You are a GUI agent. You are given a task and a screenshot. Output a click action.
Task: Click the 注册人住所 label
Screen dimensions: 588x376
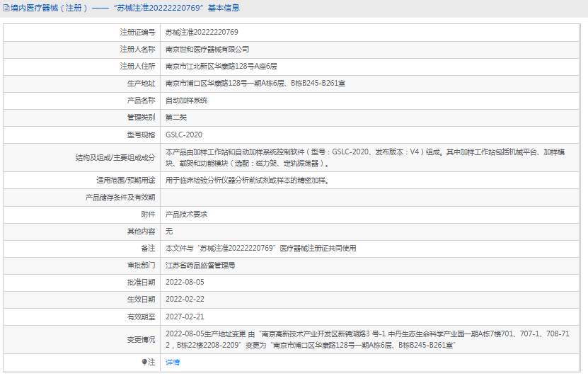138,67
